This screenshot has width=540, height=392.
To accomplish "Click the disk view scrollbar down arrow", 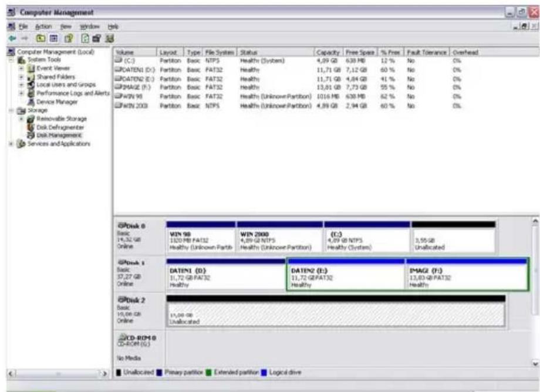I will click(535, 363).
